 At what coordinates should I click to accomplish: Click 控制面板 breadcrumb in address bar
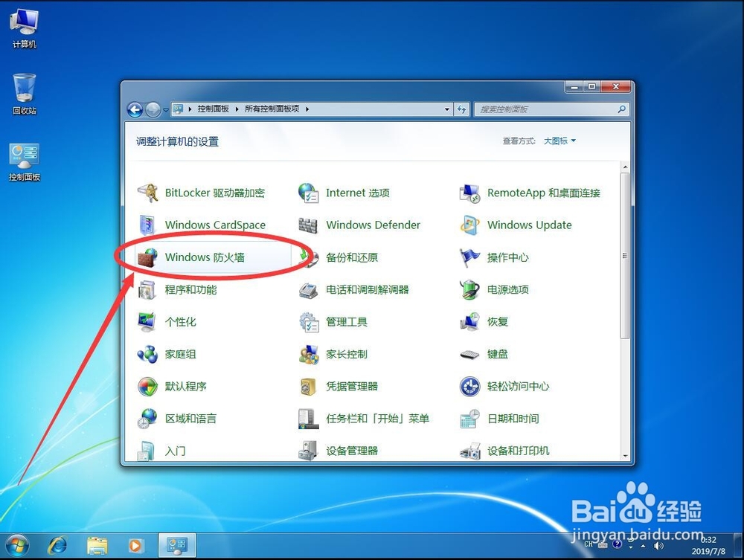(213, 109)
